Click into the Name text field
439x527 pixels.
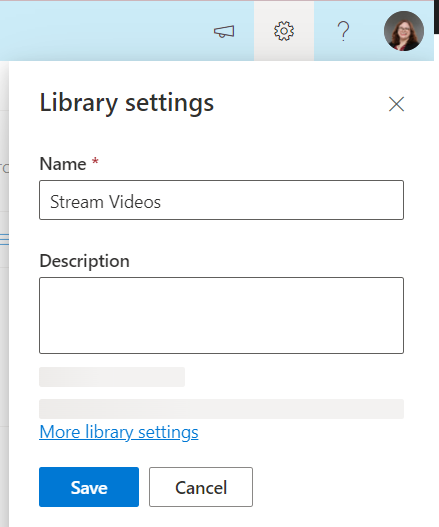point(222,200)
